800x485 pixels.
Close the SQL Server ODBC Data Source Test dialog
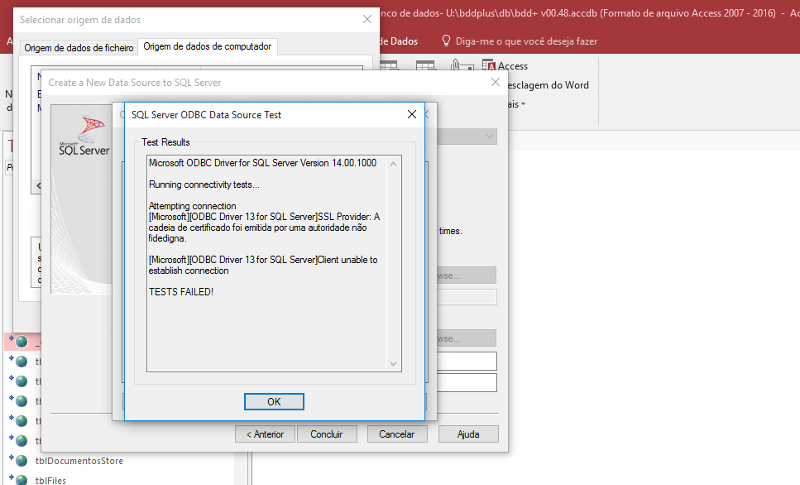[412, 114]
